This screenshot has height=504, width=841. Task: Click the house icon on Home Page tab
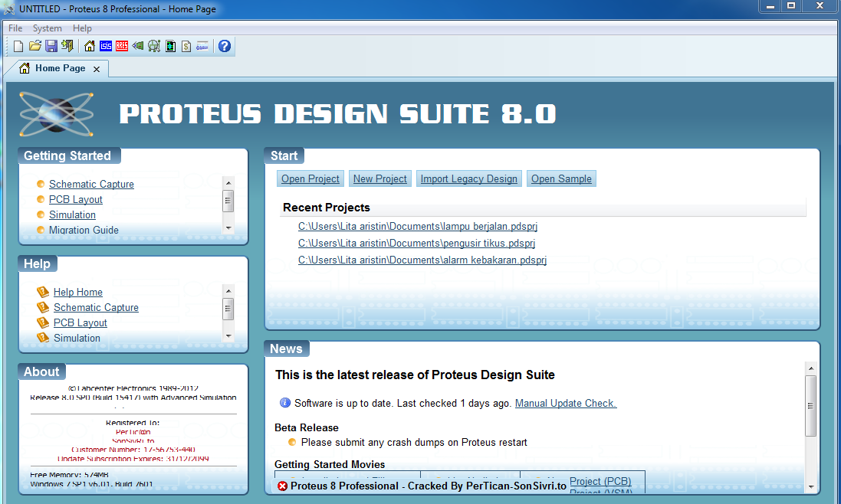point(24,68)
